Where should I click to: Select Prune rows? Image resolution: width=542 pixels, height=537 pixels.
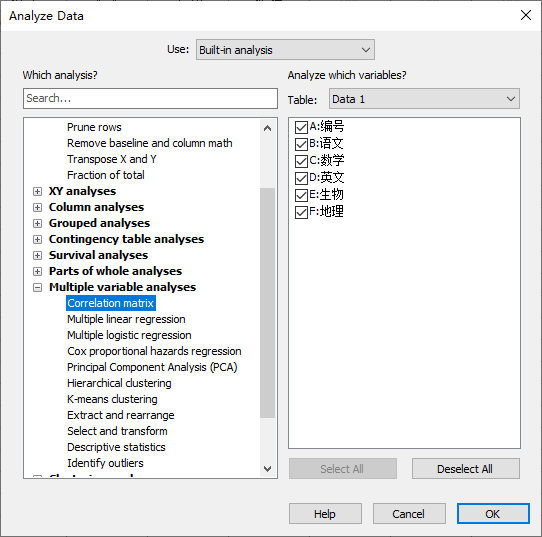(94, 127)
